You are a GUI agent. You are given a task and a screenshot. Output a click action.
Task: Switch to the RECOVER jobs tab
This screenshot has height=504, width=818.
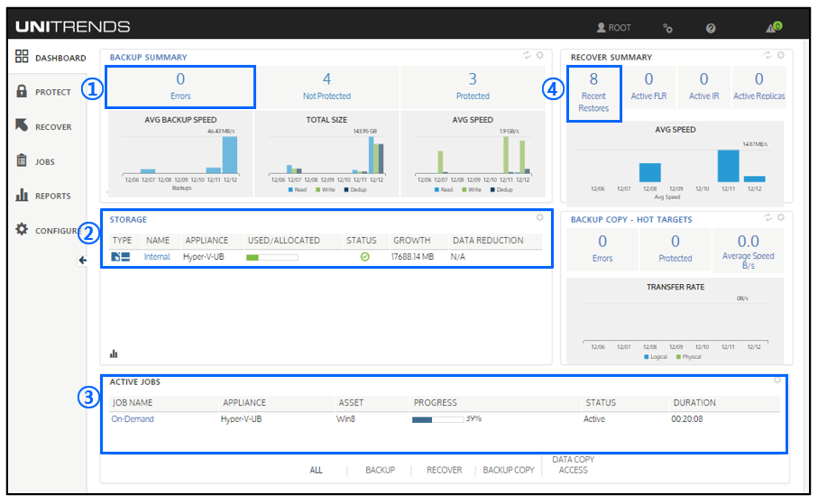point(445,470)
